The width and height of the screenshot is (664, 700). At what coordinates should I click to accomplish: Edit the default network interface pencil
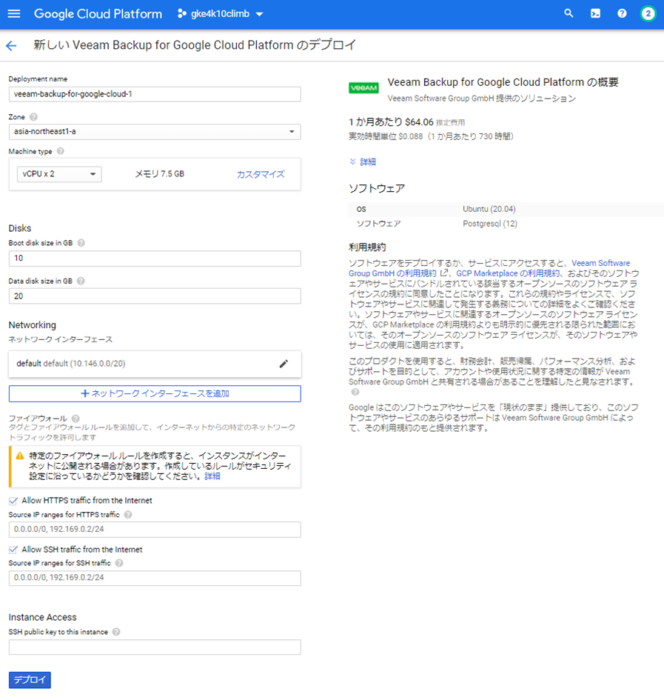(x=284, y=363)
